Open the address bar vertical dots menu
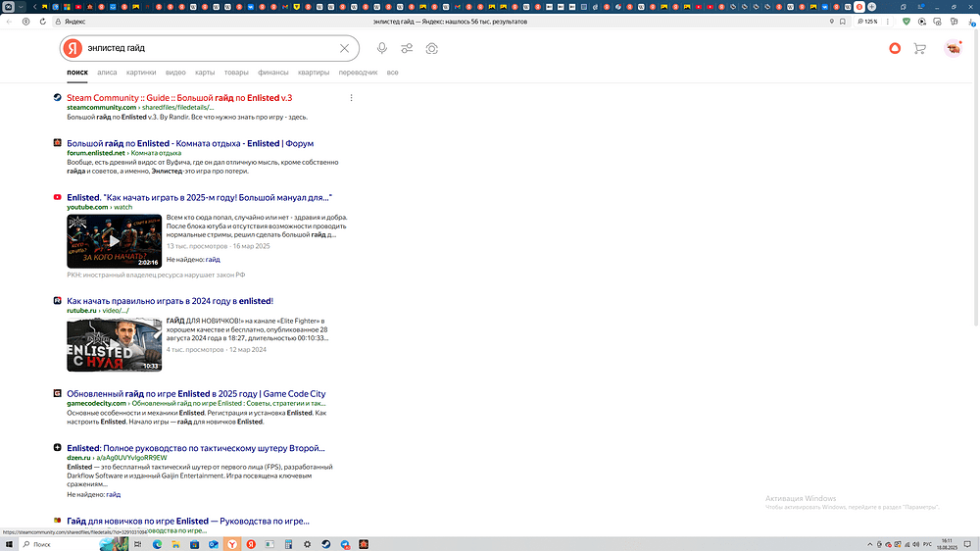 888,22
